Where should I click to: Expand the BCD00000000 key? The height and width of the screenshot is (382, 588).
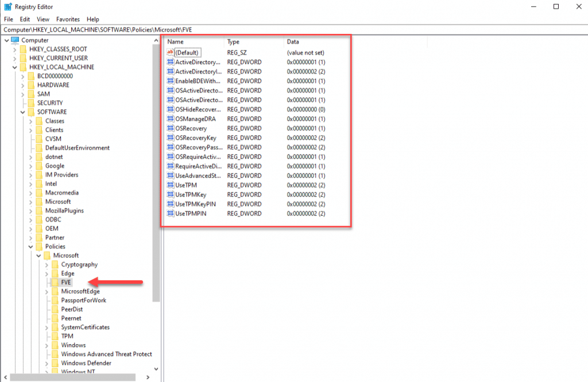coord(23,75)
